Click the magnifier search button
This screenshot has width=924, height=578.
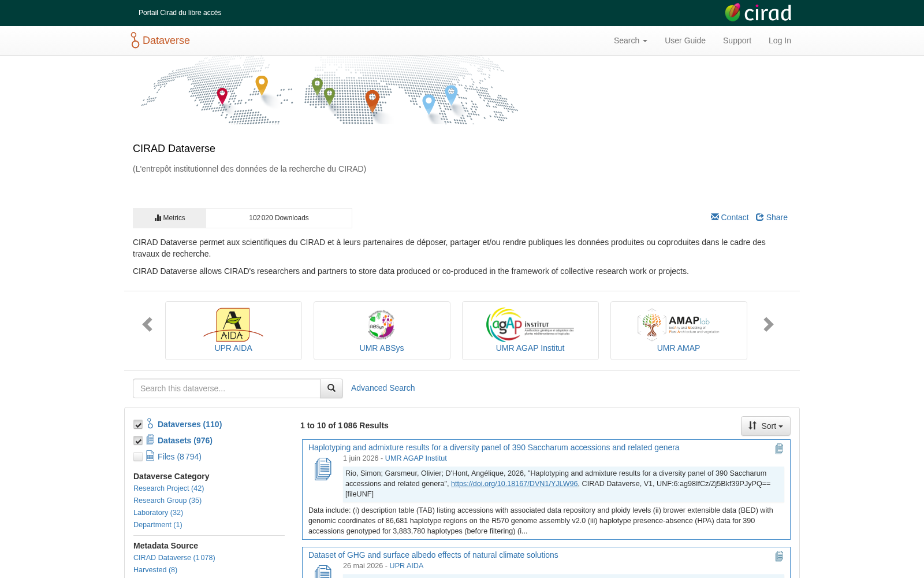(x=331, y=388)
